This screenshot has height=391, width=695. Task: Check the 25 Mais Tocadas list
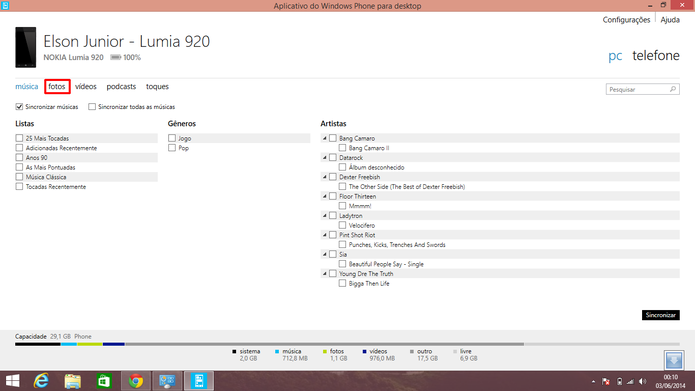pyautogui.click(x=19, y=138)
